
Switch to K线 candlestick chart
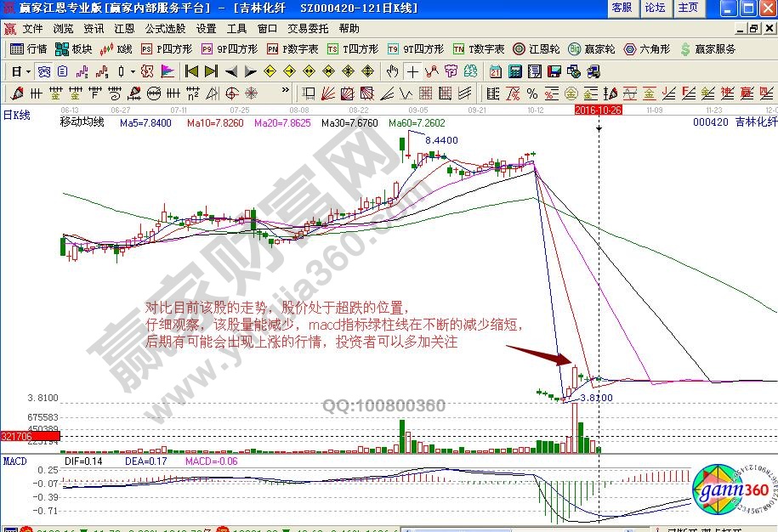(x=116, y=49)
